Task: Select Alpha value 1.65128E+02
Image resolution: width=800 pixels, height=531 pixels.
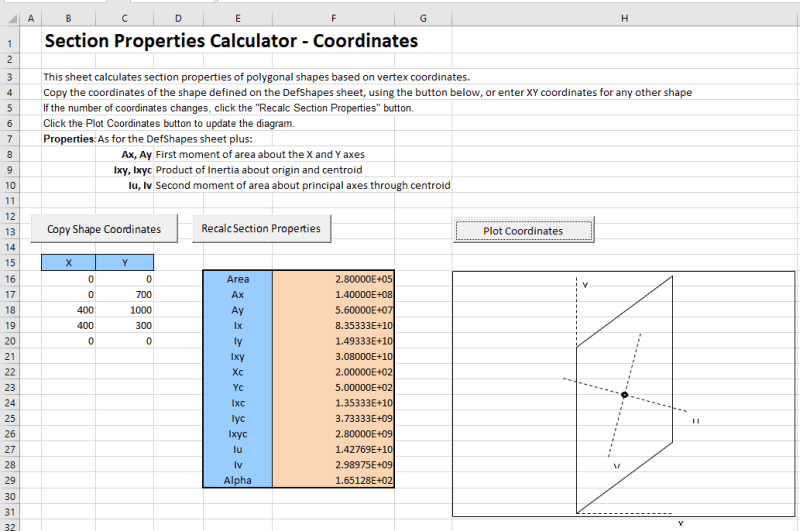Action: [333, 480]
